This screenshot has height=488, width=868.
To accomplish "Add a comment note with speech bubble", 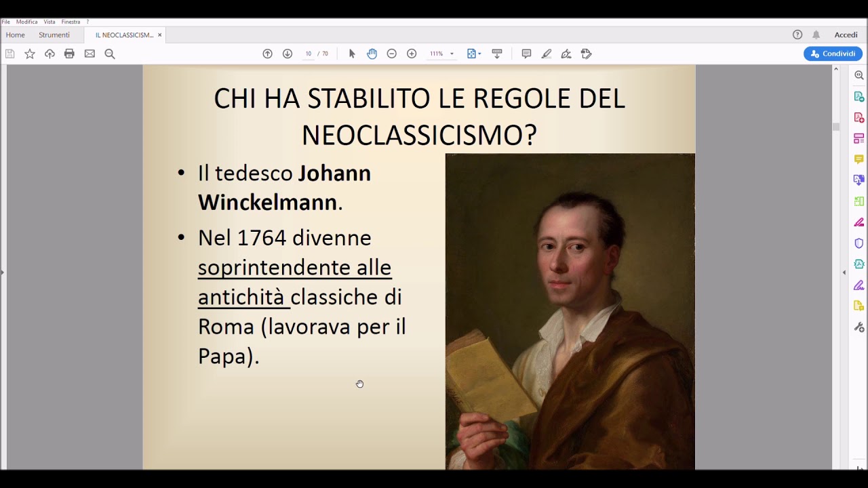I will [x=526, y=54].
